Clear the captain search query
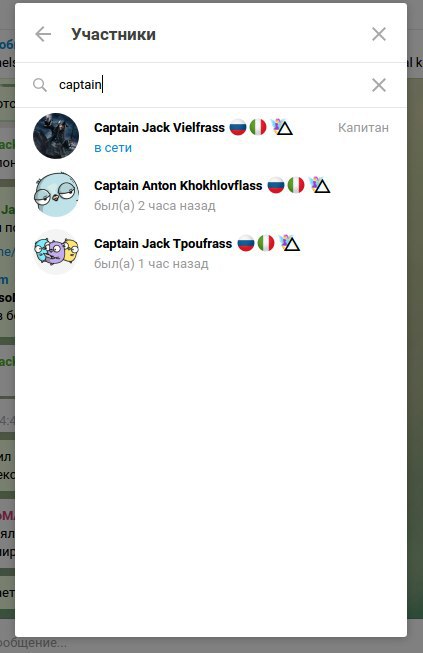This screenshot has width=423, height=653. pos(379,85)
